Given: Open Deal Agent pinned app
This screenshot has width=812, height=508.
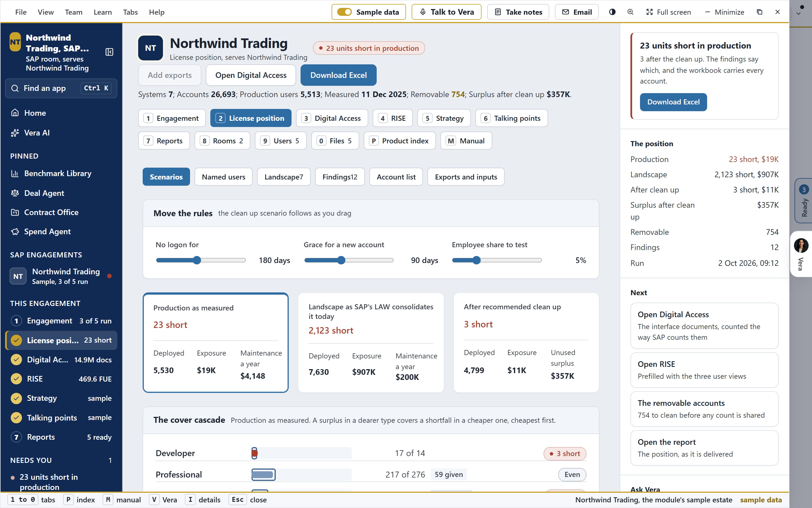Looking at the screenshot, I should 61,193.
